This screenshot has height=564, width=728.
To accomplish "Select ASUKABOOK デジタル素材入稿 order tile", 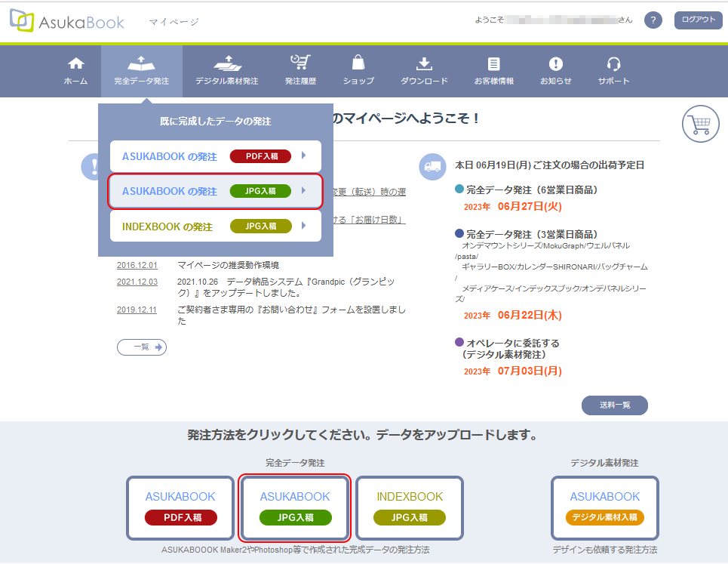I will click(604, 507).
